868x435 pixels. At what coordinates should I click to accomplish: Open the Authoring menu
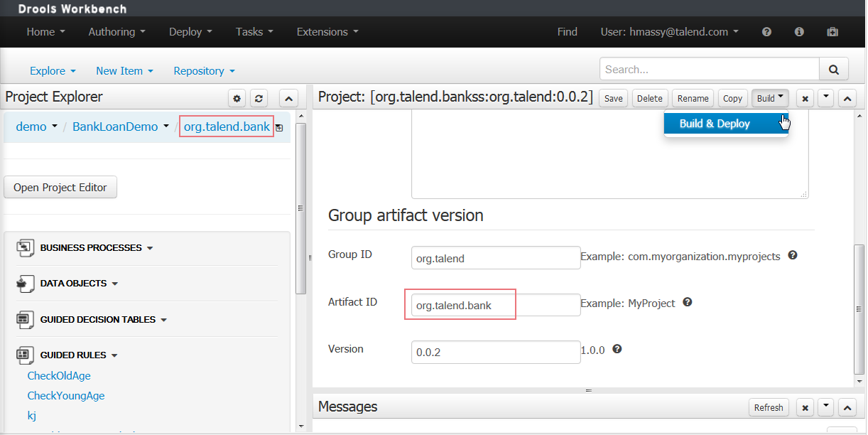116,32
